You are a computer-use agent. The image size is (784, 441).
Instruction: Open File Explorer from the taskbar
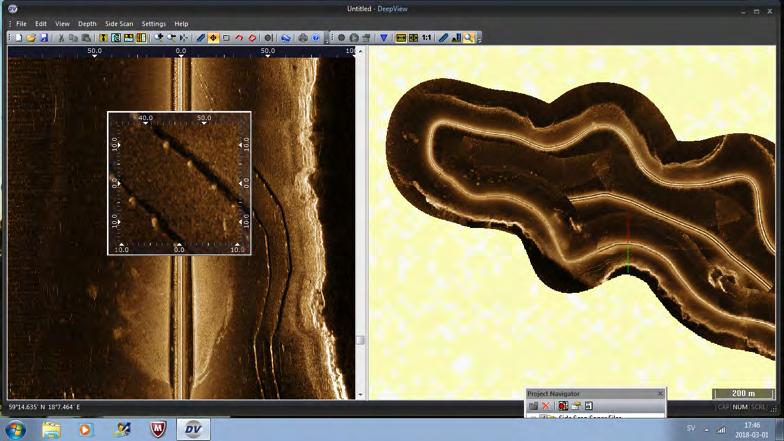pyautogui.click(x=51, y=430)
